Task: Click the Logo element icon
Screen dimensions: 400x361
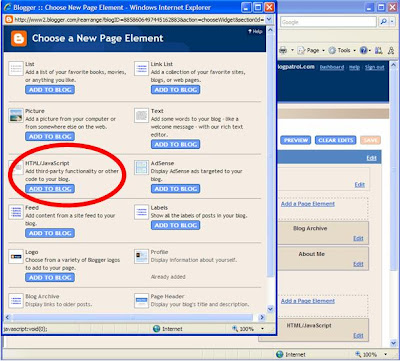Action: point(16,257)
